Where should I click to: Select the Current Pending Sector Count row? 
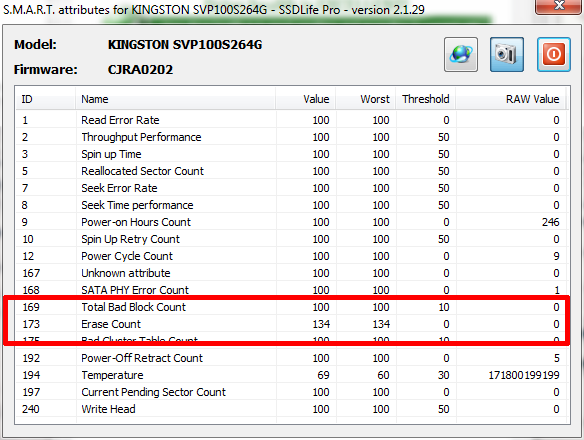[x=291, y=392]
